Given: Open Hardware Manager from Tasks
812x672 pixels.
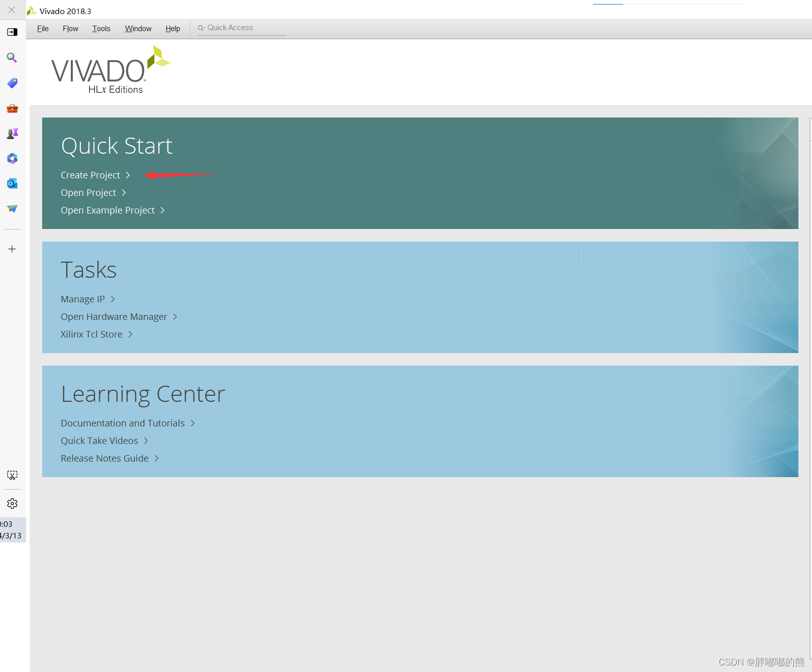Looking at the screenshot, I should [x=114, y=317].
